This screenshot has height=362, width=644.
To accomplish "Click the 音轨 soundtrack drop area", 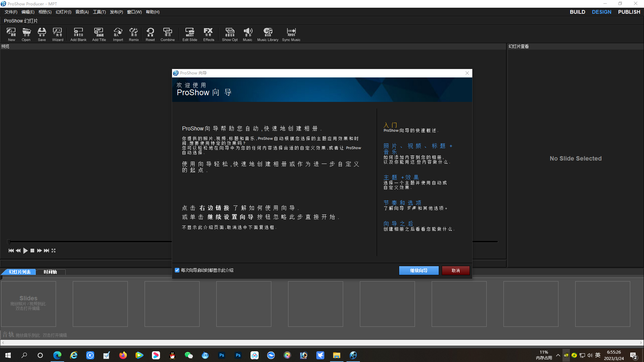I will pos(35,335).
